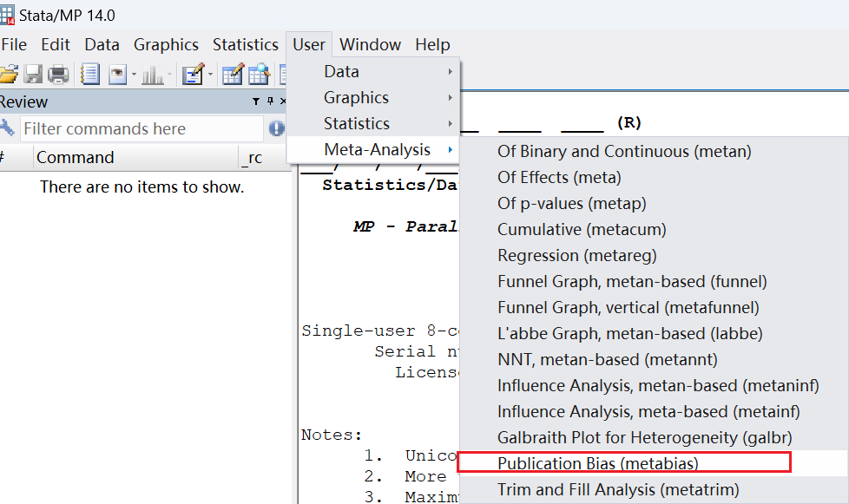The width and height of the screenshot is (849, 504).
Task: Open the Data Editor (Browse) magnifier icon
Action: 260,74
